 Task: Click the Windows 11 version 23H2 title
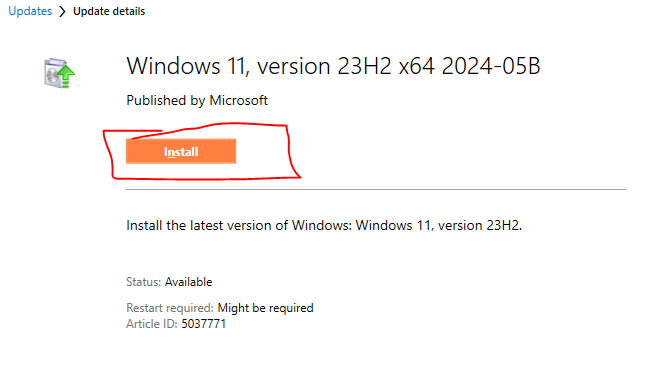click(333, 66)
